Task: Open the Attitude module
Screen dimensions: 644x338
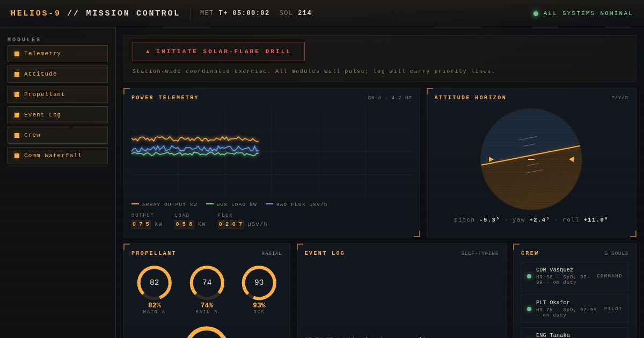Action: pos(57,74)
